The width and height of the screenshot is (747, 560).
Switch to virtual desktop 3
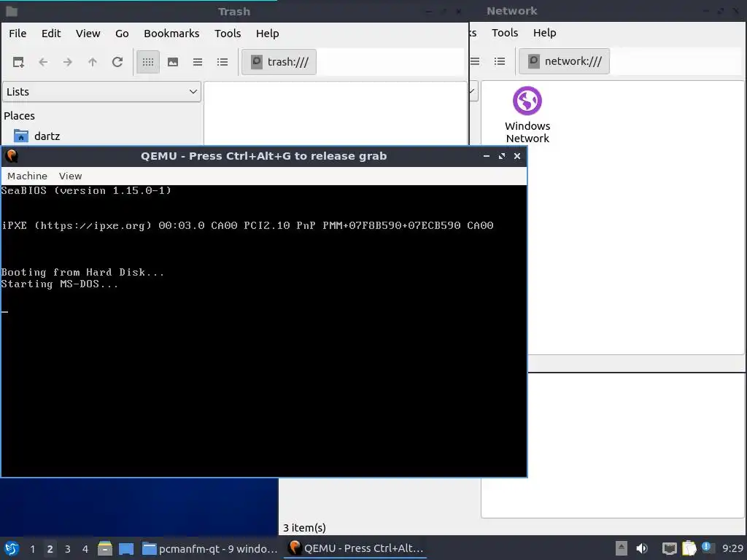coord(68,548)
